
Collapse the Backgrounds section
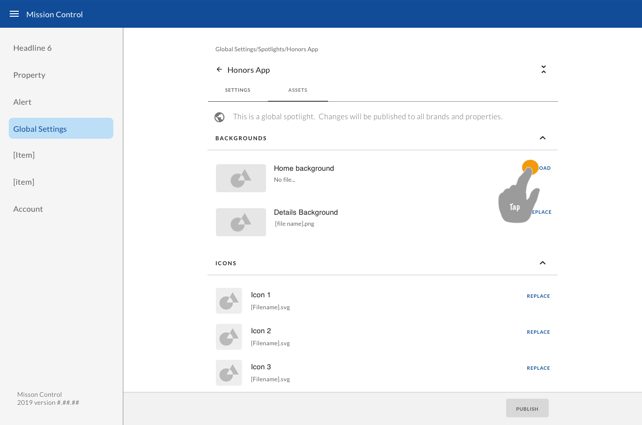pyautogui.click(x=543, y=138)
